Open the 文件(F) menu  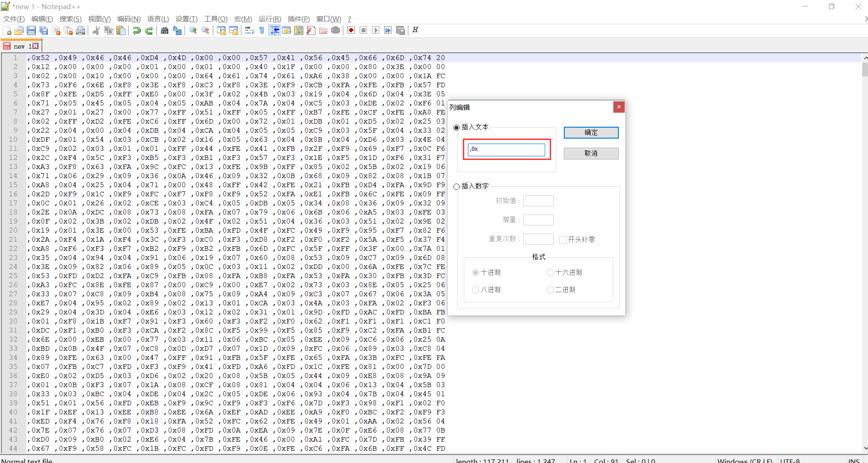click(14, 19)
